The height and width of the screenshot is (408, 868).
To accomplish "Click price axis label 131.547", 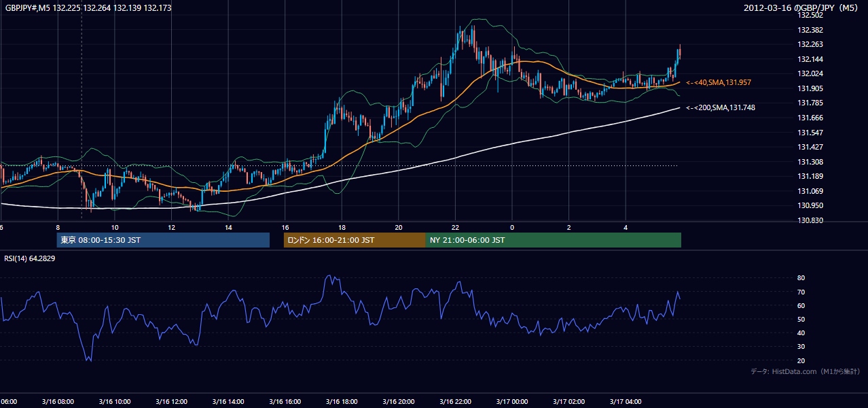I will coord(810,133).
